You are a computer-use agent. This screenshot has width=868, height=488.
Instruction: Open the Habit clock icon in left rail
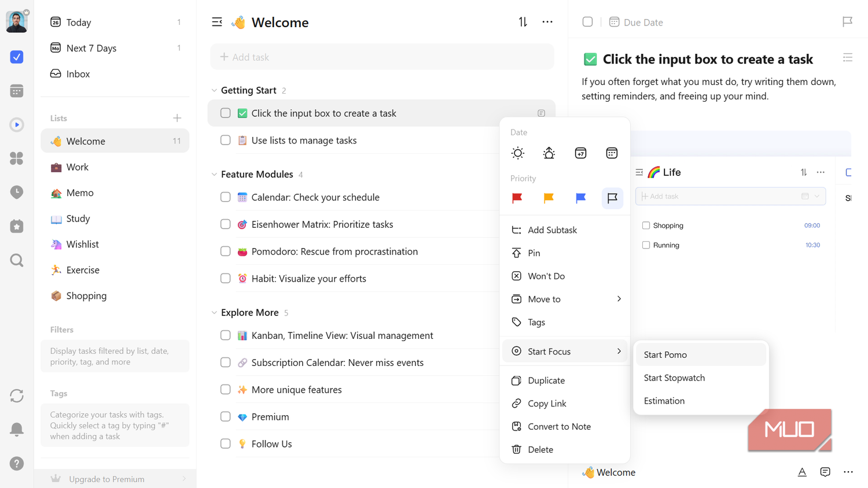[17, 193]
